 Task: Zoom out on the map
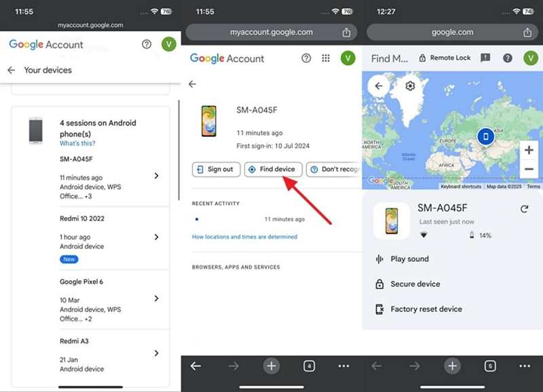tap(529, 169)
